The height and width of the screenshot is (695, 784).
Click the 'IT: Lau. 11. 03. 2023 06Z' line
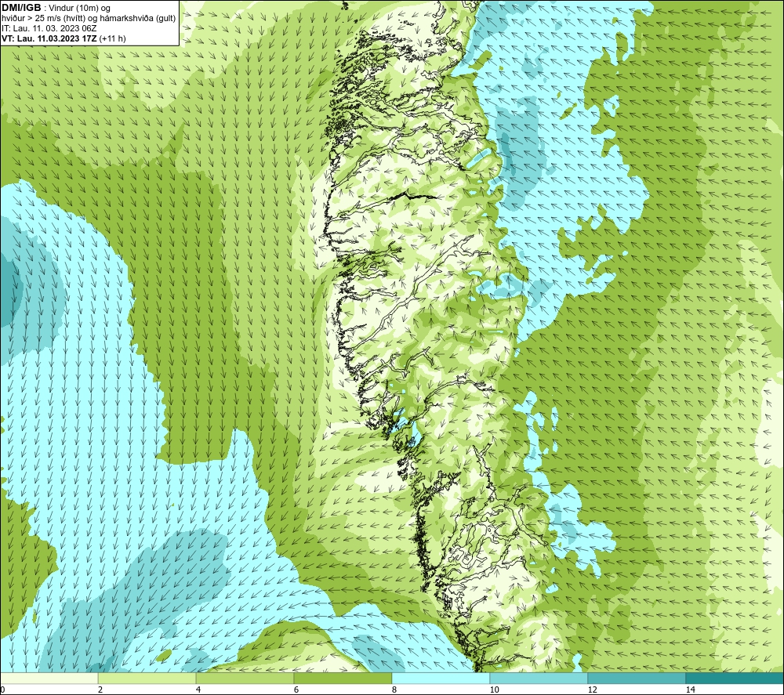point(49,28)
